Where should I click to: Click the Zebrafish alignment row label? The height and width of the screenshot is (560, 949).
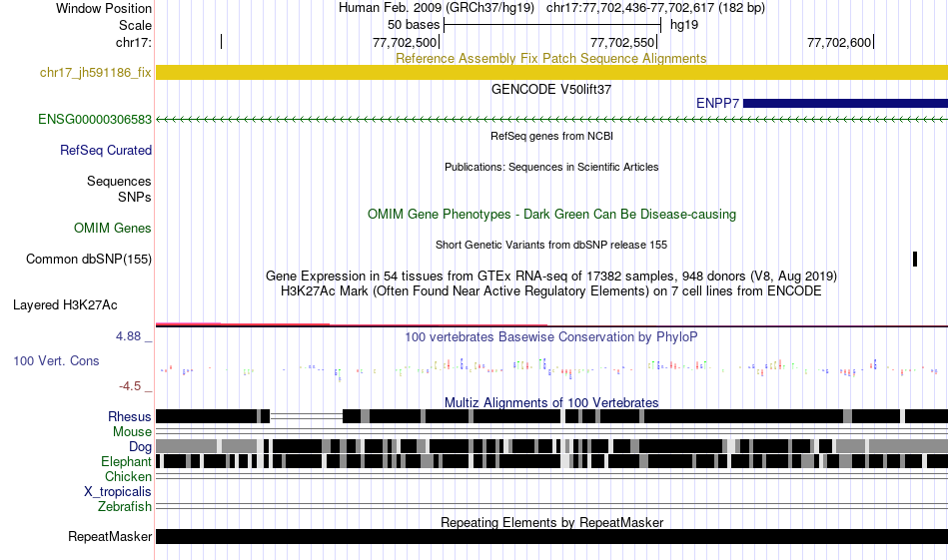pos(125,506)
